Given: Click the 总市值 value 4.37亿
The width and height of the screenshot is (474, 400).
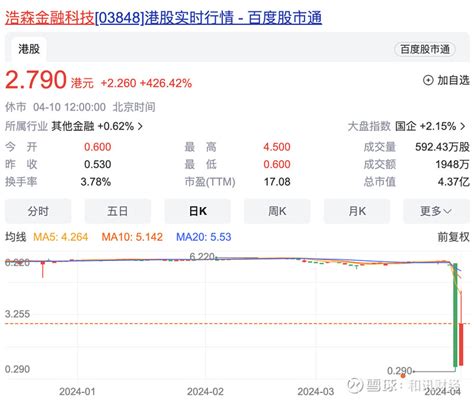Looking at the screenshot, I should pos(454,182).
